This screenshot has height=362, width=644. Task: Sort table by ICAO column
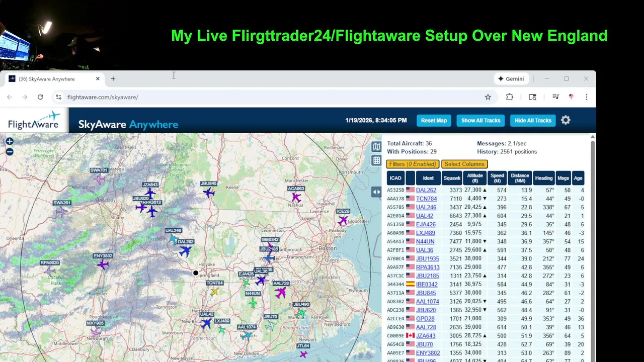tap(395, 178)
